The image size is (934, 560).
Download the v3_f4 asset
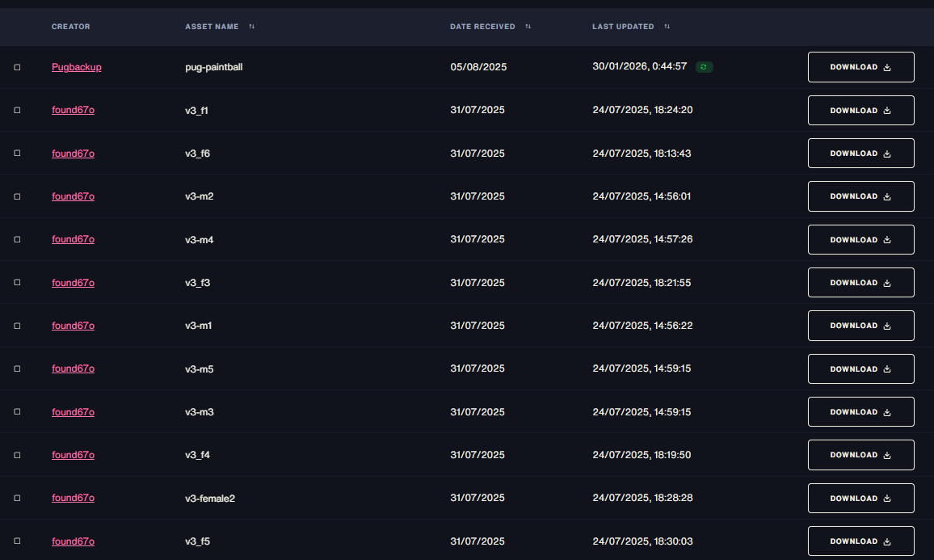coord(860,455)
